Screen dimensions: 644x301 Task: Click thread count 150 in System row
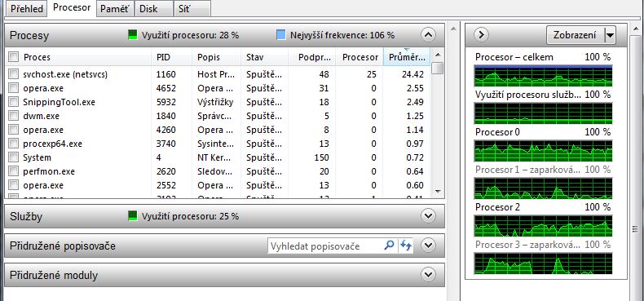[x=321, y=157]
